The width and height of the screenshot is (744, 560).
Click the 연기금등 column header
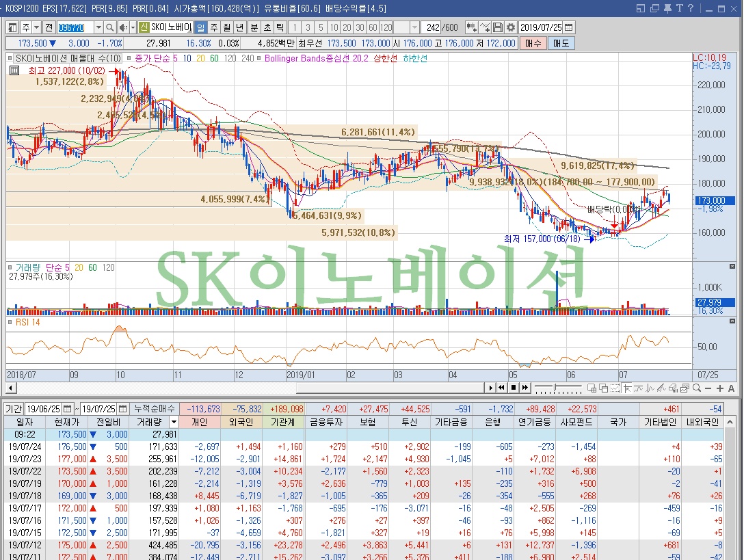click(x=534, y=422)
